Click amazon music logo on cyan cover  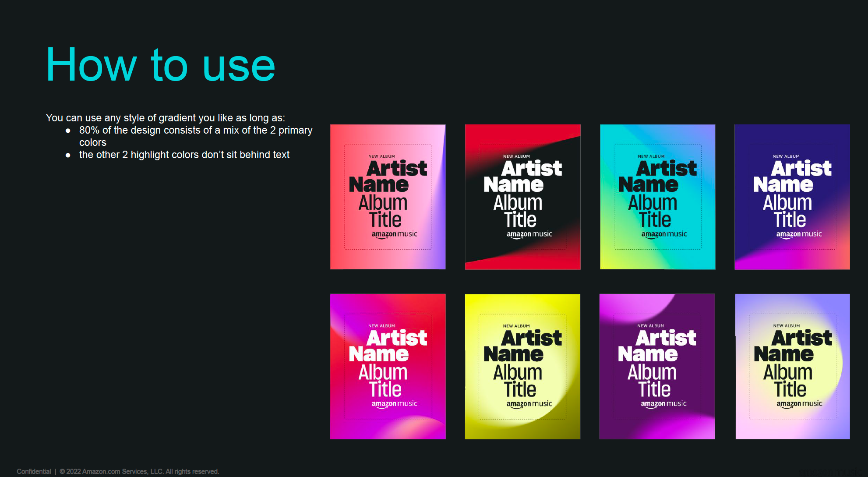coord(664,234)
